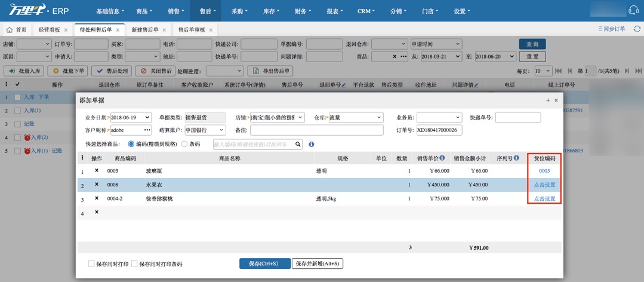Viewport: 644px width, 282px height.
Task: Open the 基础信息 top menu
Action: 110,11
